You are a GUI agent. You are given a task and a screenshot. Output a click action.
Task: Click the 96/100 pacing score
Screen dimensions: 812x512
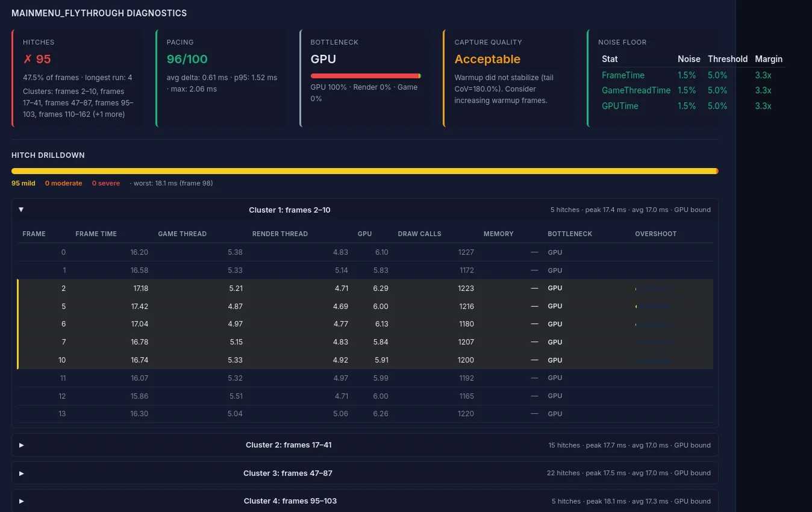[x=187, y=59]
